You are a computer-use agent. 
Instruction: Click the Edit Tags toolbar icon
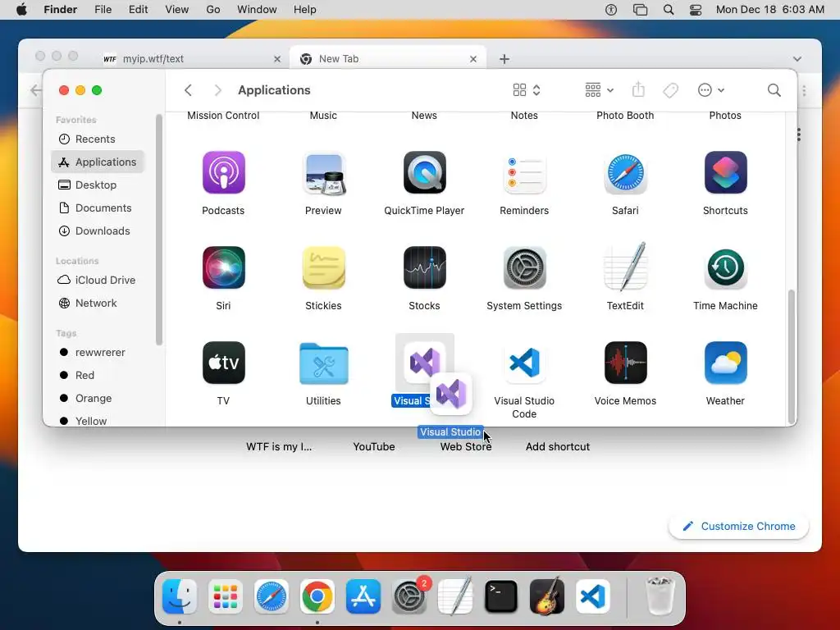pos(670,90)
